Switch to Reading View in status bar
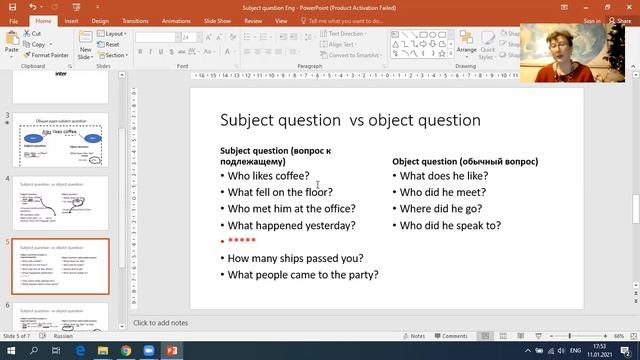This screenshot has width=640, height=360. click(520, 336)
